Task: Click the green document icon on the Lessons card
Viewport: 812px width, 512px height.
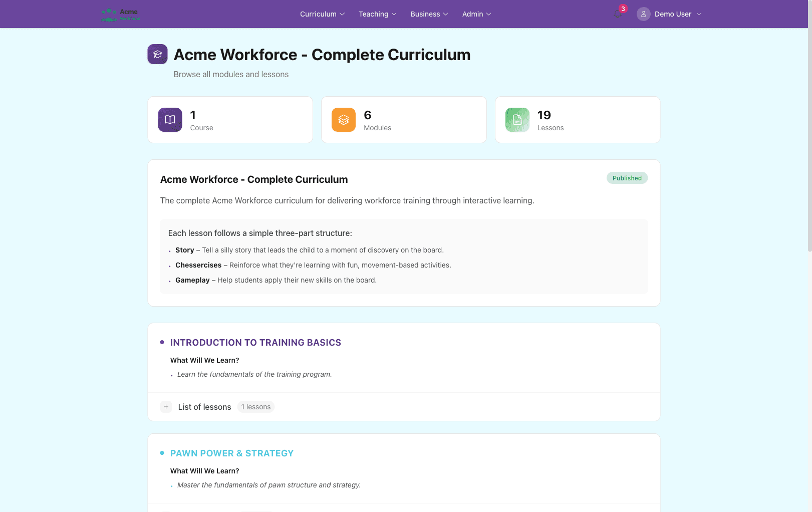Action: click(516, 120)
